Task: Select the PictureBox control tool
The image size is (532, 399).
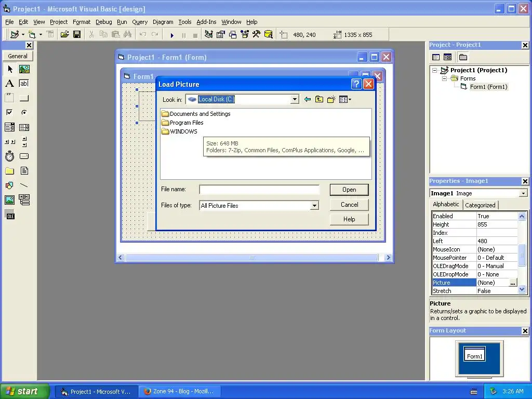Action: (x=24, y=69)
